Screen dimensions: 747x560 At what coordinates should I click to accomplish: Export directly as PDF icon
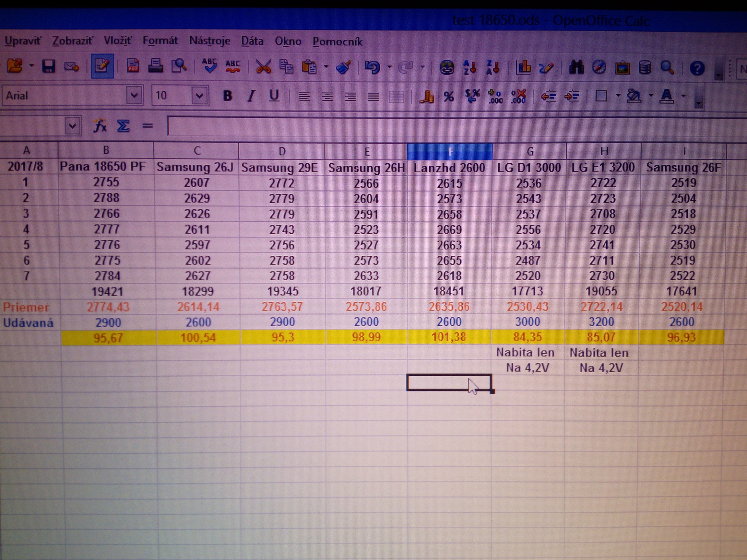pos(133,66)
